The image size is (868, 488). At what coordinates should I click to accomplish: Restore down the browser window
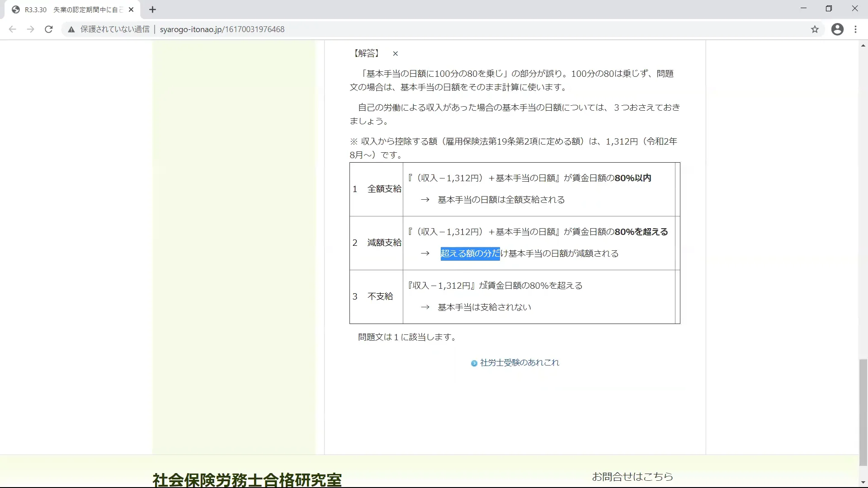[829, 9]
